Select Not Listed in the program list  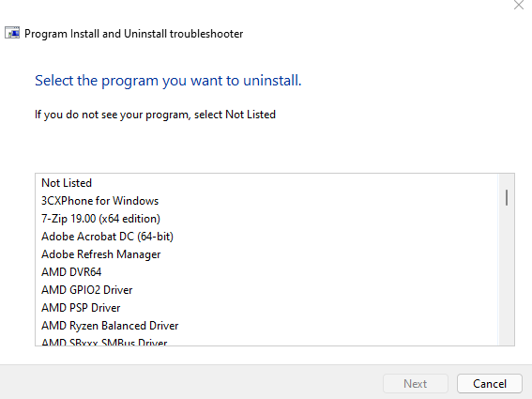(x=266, y=183)
